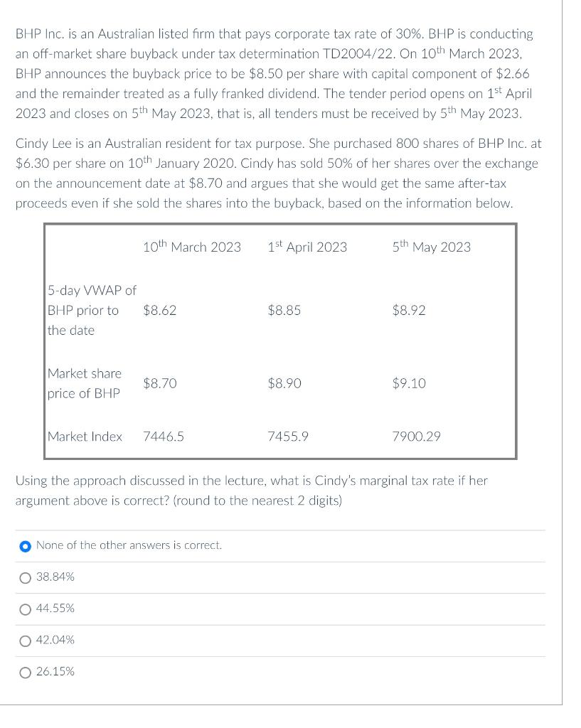Viewport: 581px width, 728px height.
Task: Click the 10th March 2023 column header
Action: [192, 246]
